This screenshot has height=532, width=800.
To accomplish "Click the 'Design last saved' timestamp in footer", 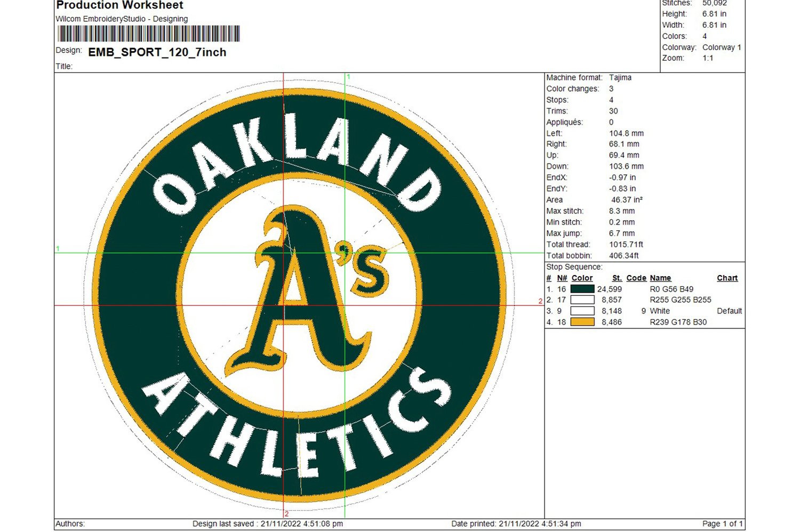I will (x=268, y=523).
